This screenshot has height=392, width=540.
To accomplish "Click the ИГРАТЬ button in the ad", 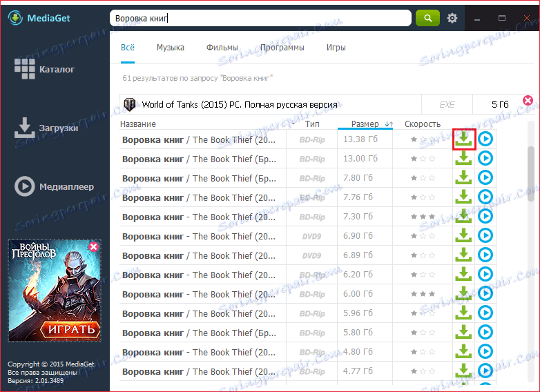I will pos(71,329).
